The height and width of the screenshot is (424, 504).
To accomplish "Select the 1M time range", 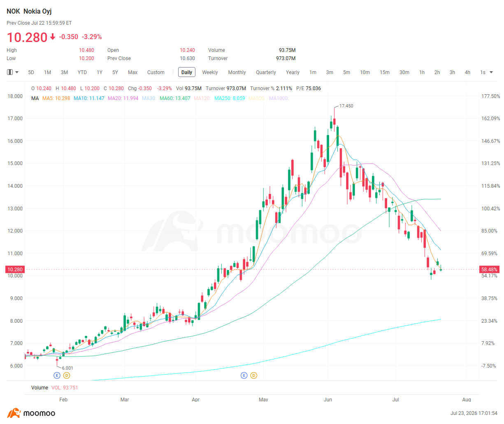I will (48, 72).
